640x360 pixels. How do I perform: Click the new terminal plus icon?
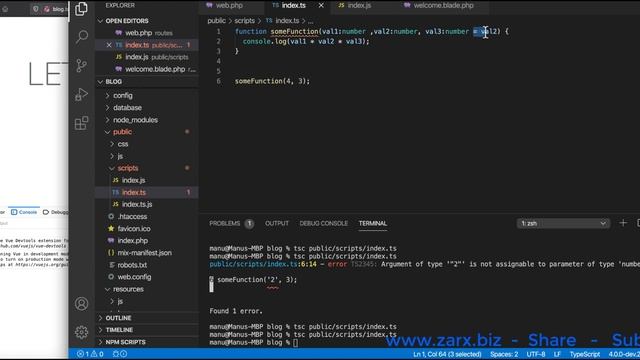click(623, 223)
